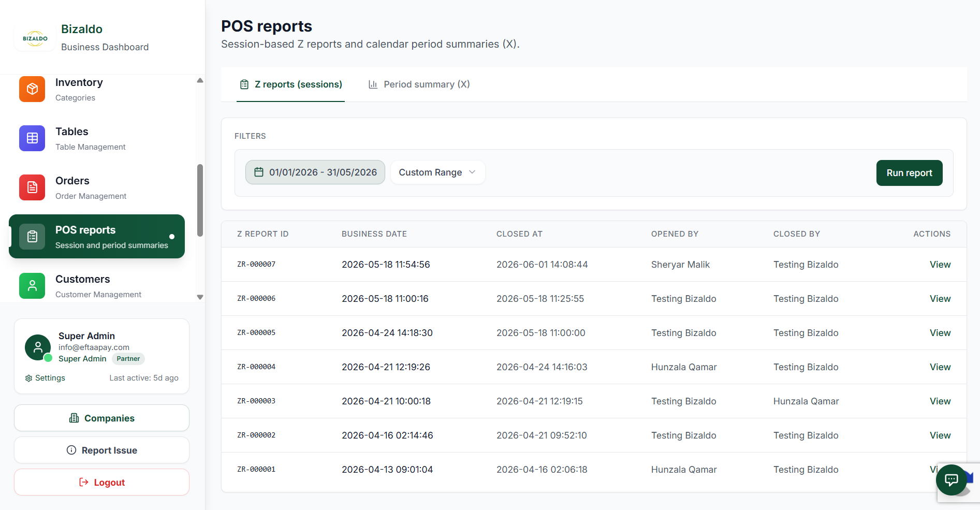Screen dimensions: 980x510
Task: Select the ZR-000007 report ID cell
Action: pos(256,264)
